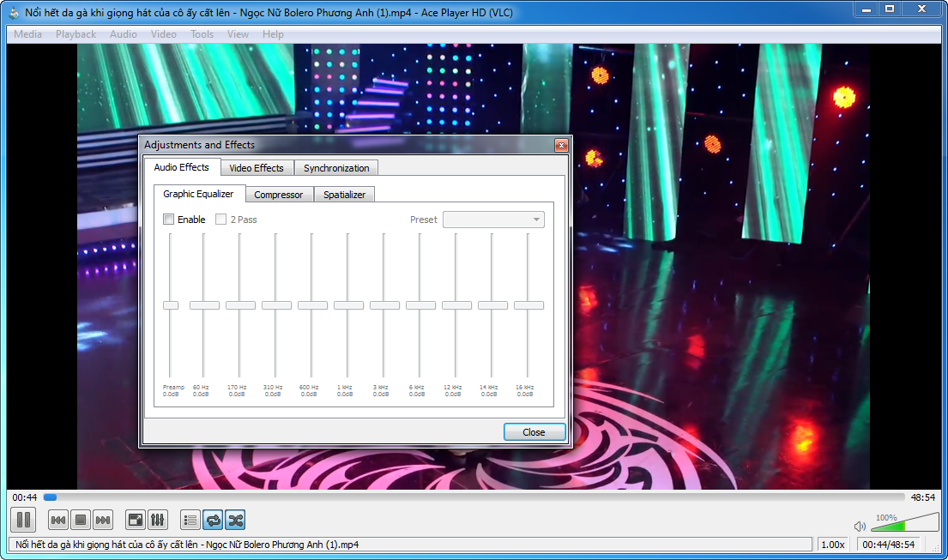Click the Close button in the dialog
The width and height of the screenshot is (948, 560).
coord(534,432)
